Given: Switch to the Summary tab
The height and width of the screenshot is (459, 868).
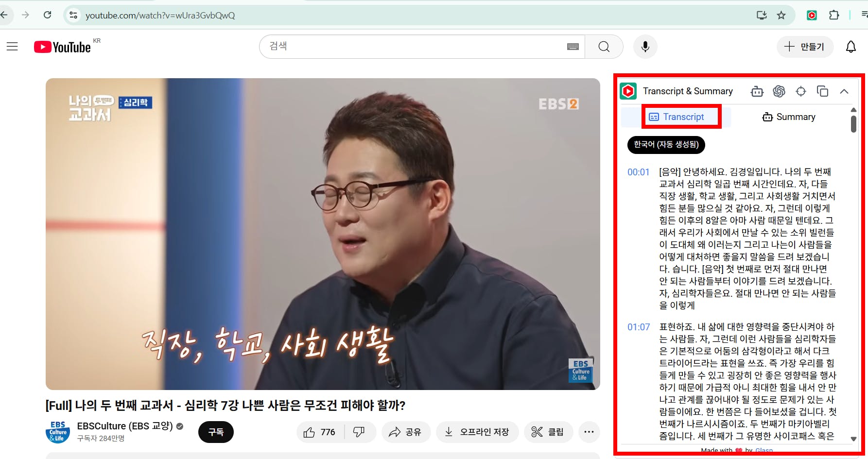Looking at the screenshot, I should pyautogui.click(x=789, y=117).
